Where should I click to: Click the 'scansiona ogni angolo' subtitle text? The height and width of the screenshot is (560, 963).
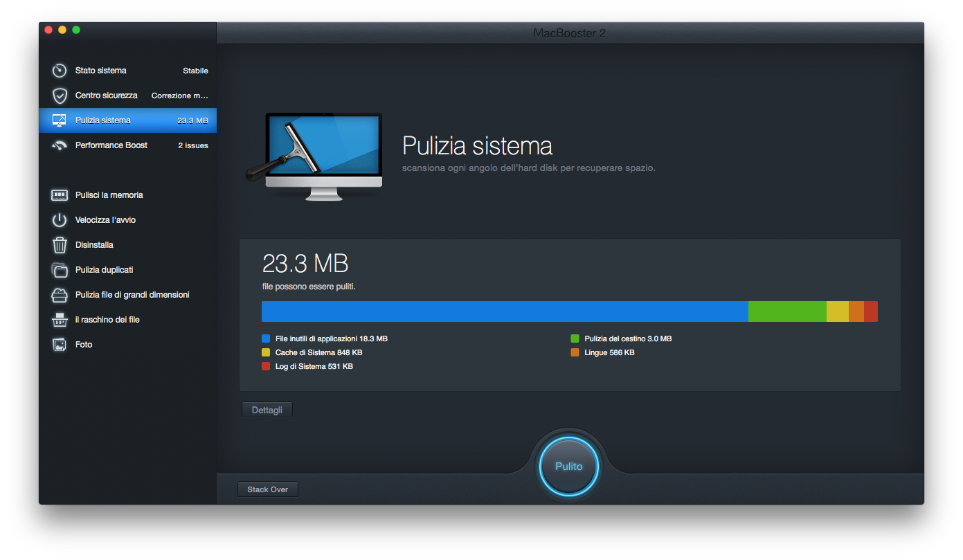click(x=529, y=168)
